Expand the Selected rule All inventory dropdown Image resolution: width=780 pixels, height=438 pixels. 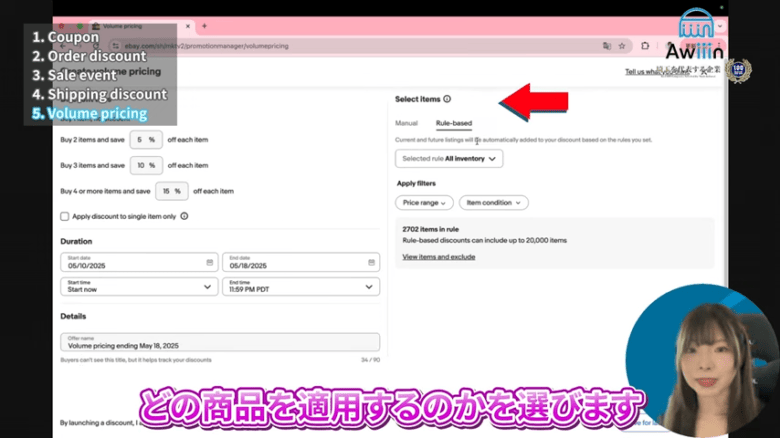coord(449,158)
